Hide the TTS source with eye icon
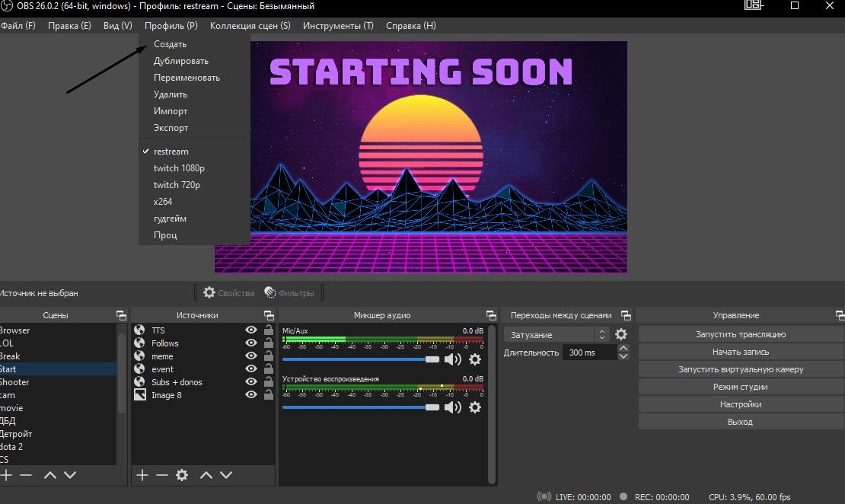This screenshot has height=504, width=845. click(250, 330)
